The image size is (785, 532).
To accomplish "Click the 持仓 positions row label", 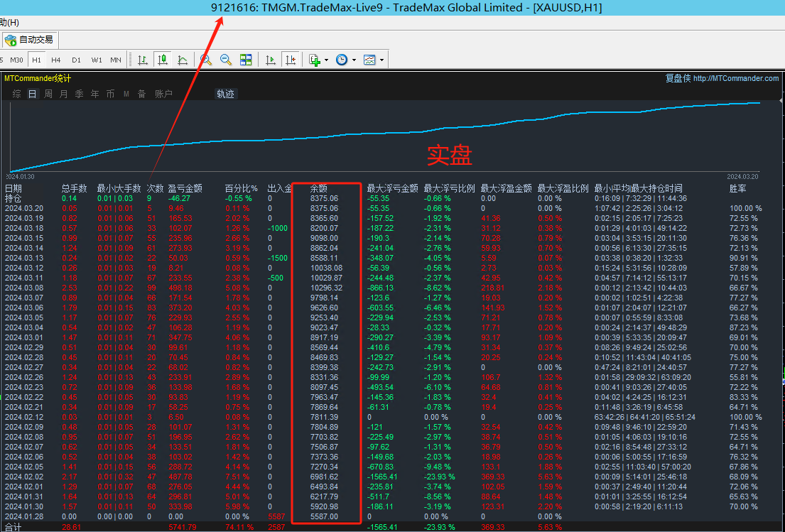I will (13, 198).
